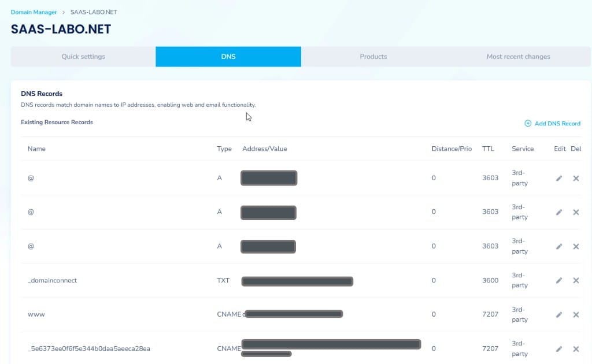This screenshot has width=592, height=364.
Task: Click the TTL column header
Action: click(488, 148)
